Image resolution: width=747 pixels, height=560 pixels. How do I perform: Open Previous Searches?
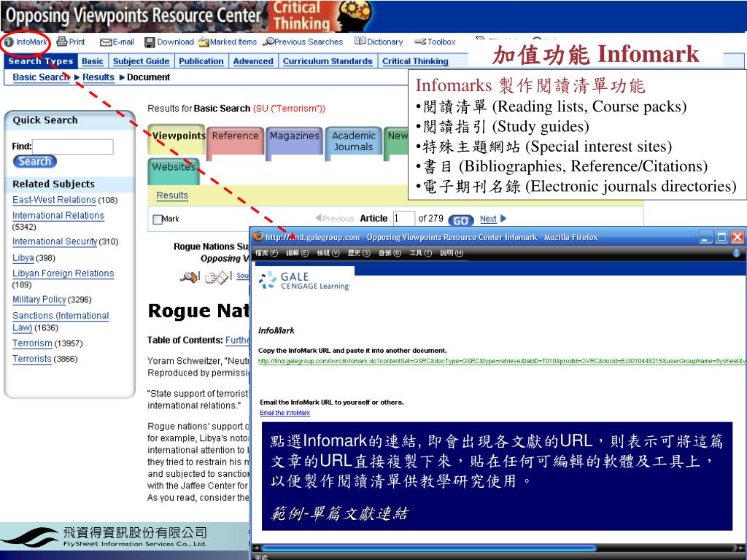point(303,42)
